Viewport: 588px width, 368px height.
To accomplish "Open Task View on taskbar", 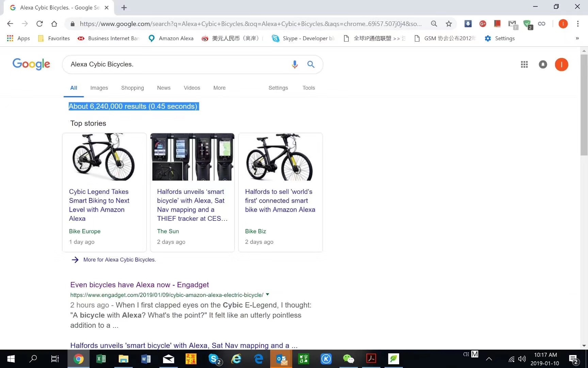I will point(55,359).
